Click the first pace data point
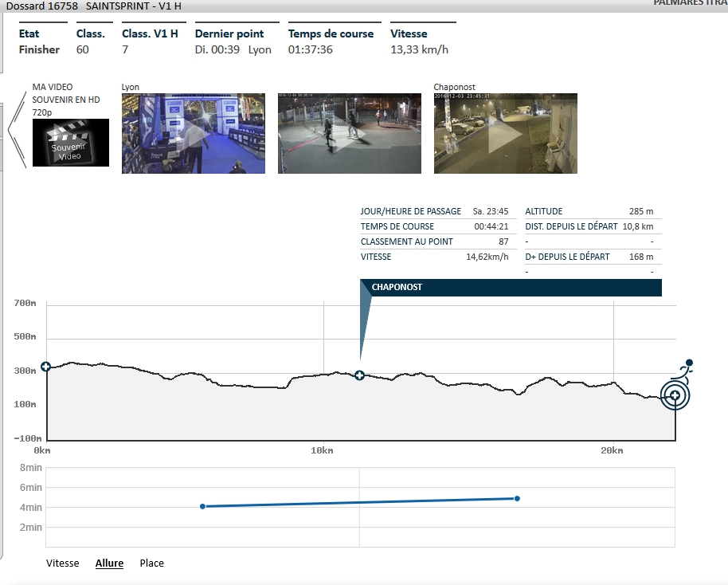 tap(202, 506)
